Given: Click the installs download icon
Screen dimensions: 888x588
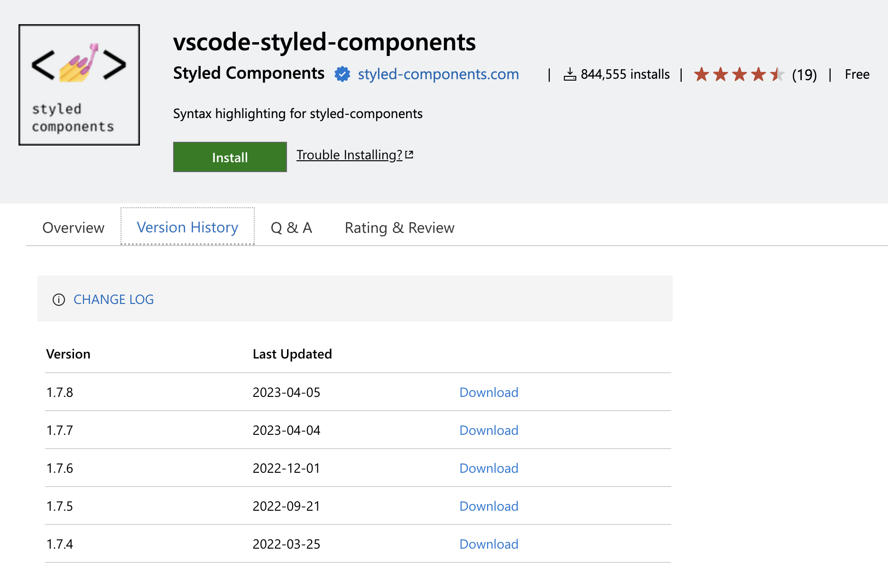Looking at the screenshot, I should pyautogui.click(x=570, y=74).
